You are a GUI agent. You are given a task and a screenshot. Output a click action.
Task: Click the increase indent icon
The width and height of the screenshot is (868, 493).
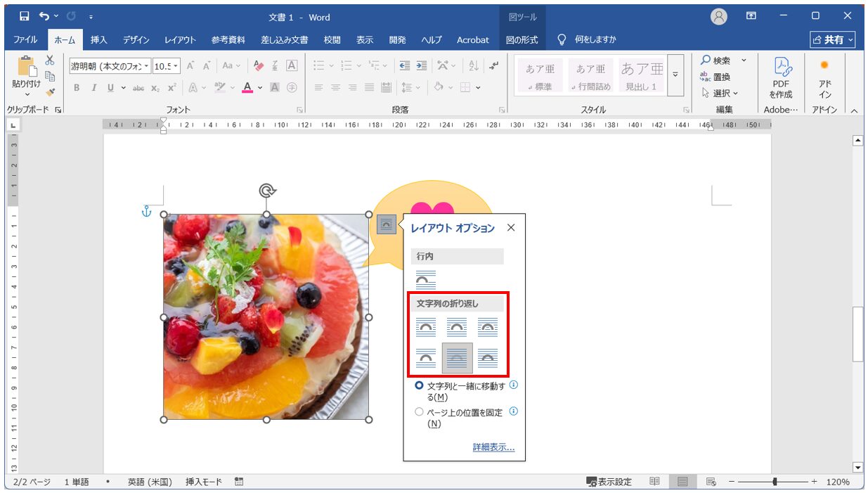(422, 65)
